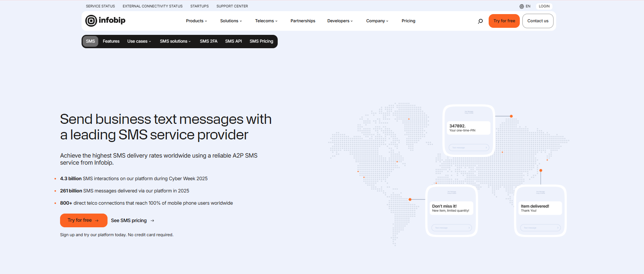
Task: Click the globe language icon
Action: 522,6
